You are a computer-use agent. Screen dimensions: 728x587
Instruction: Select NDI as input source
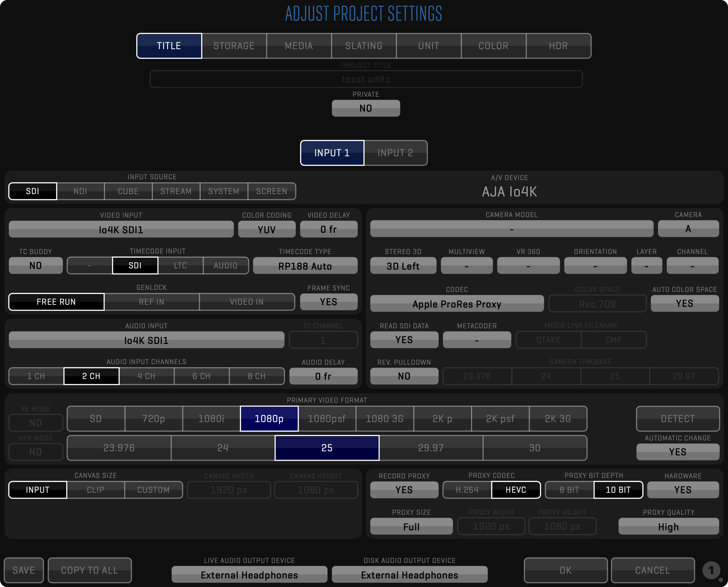pyautogui.click(x=80, y=191)
